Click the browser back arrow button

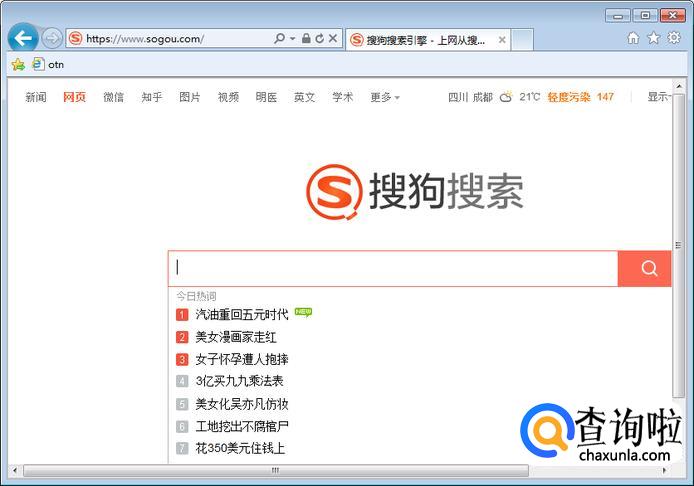point(22,39)
